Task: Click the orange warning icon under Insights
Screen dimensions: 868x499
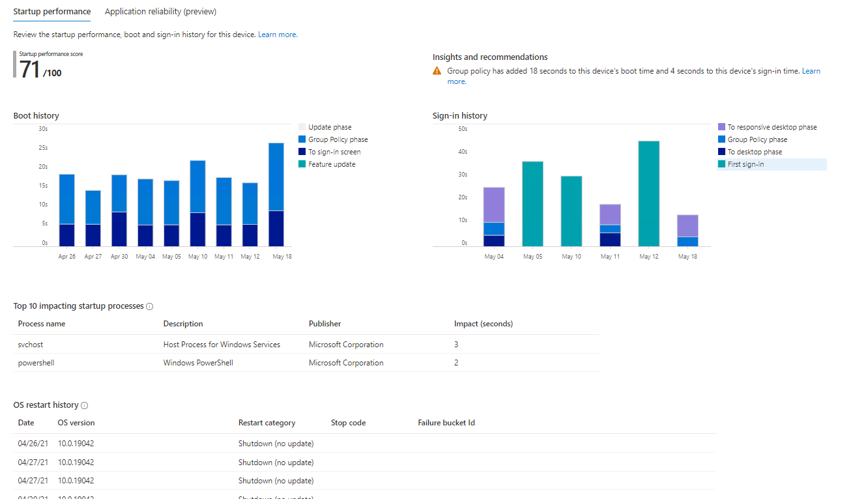Action: (x=437, y=71)
